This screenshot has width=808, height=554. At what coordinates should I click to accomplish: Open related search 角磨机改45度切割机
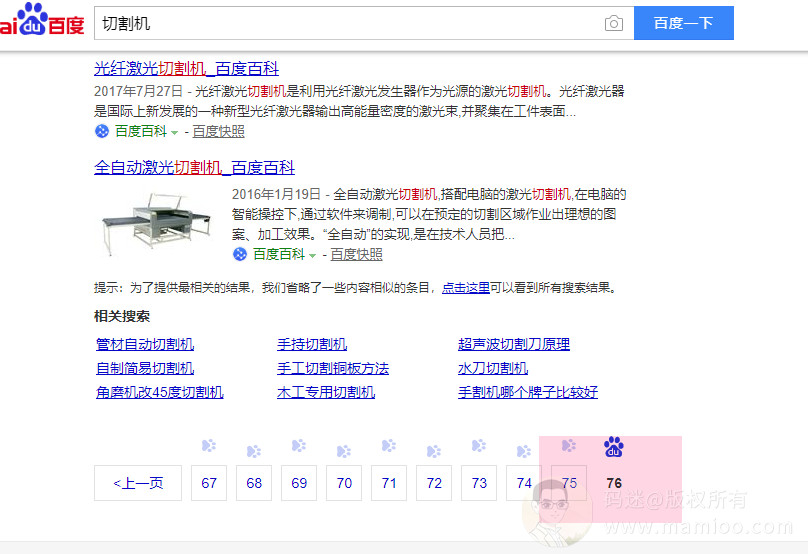(160, 392)
